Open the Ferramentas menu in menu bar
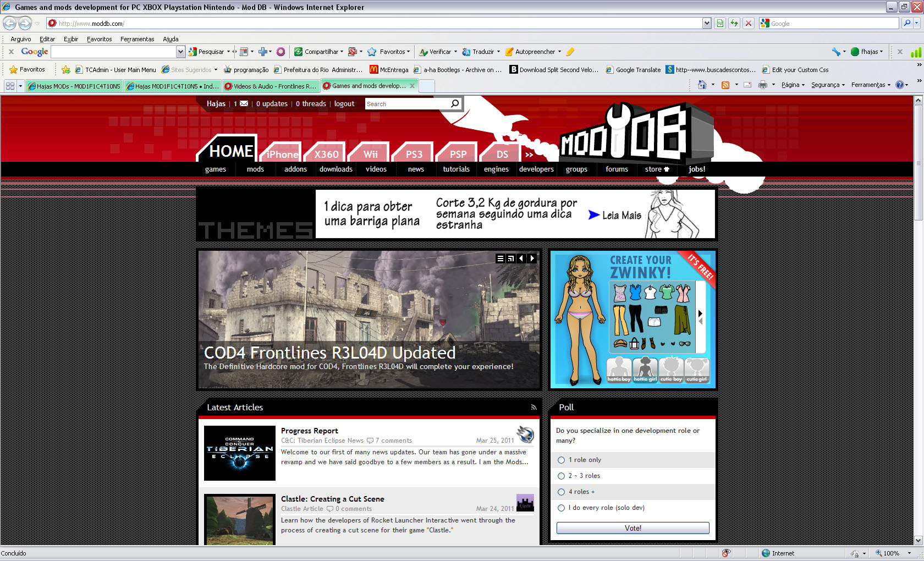The width and height of the screenshot is (924, 561). coord(137,39)
